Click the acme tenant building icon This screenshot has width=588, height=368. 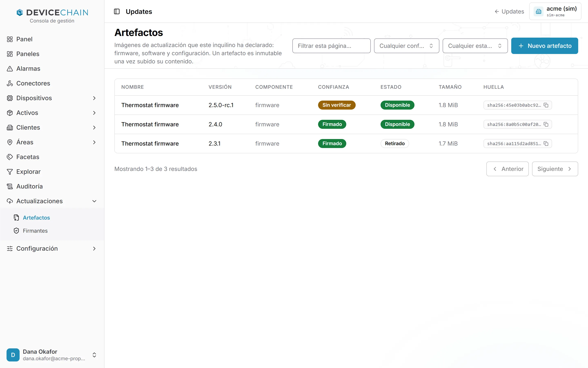538,11
